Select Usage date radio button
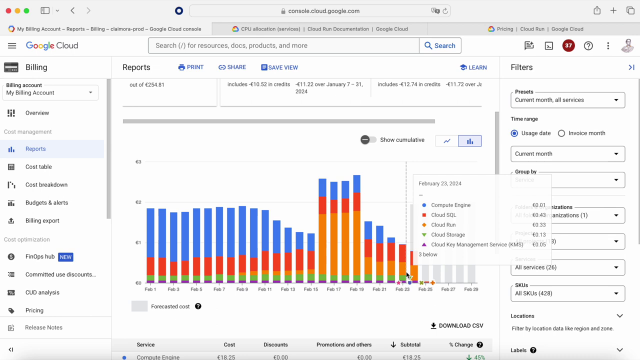Image resolution: width=640 pixels, height=360 pixels. (x=514, y=133)
